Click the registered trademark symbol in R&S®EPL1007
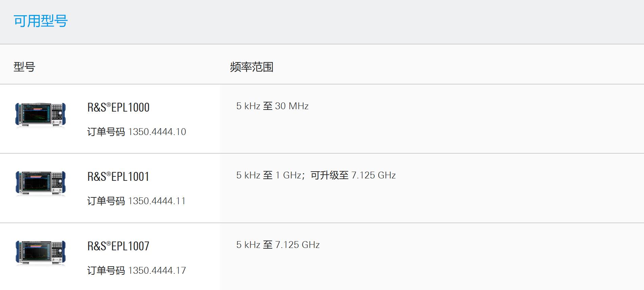Image resolution: width=644 pixels, height=290 pixels. pos(109,244)
